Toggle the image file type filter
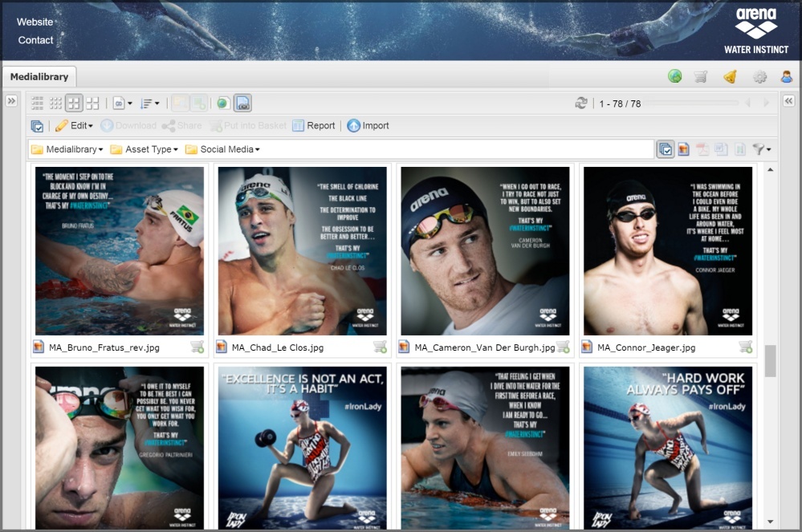Image resolution: width=802 pixels, height=532 pixels. (684, 149)
